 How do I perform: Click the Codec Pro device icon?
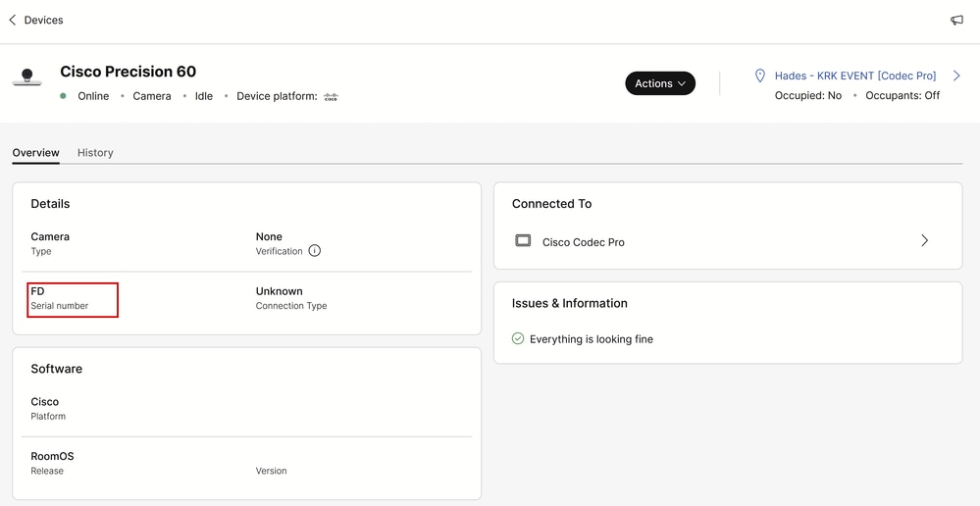[523, 240]
